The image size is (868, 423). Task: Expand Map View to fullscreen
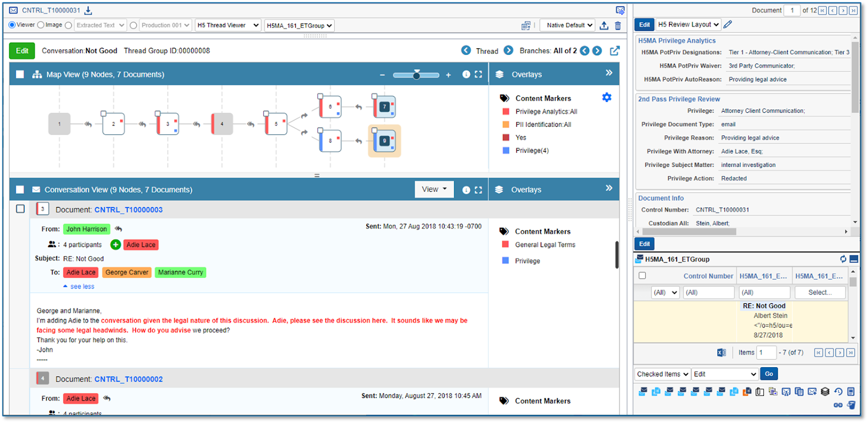tap(478, 74)
